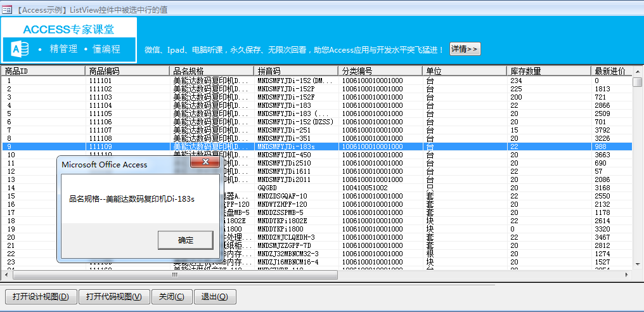This screenshot has width=644, height=312.
Task: Click the 退出(Q) button
Action: click(216, 297)
